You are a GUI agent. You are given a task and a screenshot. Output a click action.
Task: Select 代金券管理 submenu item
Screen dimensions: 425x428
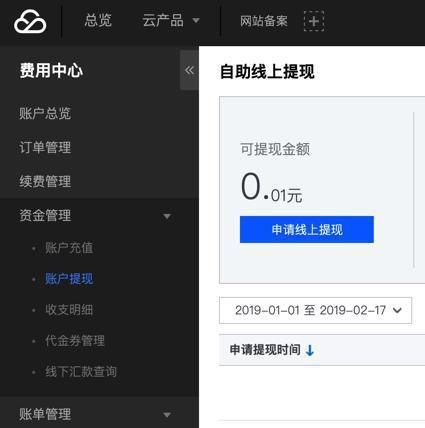75,341
